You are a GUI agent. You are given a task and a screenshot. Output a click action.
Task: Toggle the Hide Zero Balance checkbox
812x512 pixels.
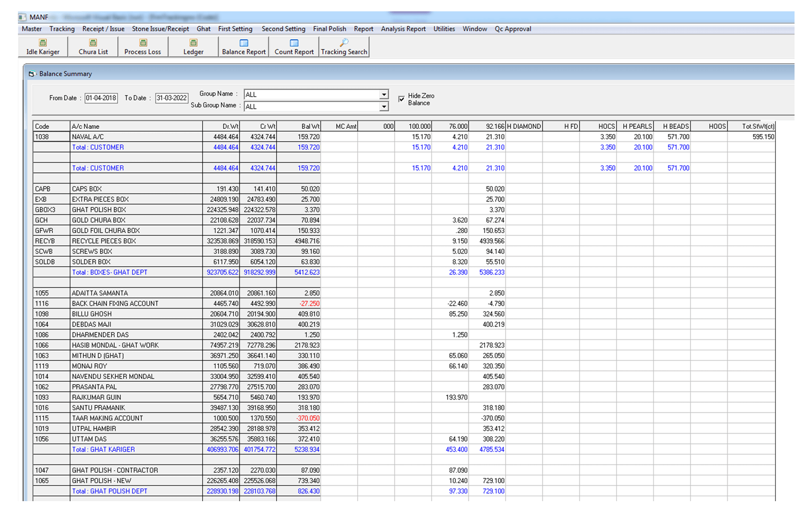[401, 99]
